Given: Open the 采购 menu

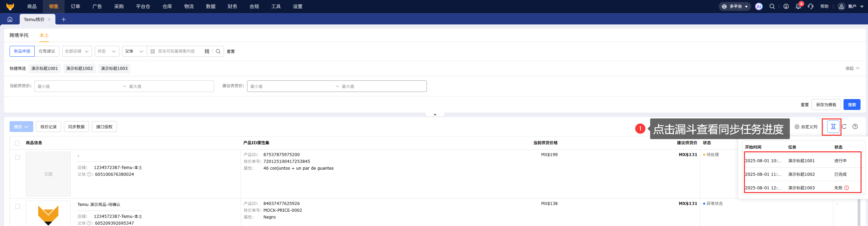Looking at the screenshot, I should [x=119, y=6].
